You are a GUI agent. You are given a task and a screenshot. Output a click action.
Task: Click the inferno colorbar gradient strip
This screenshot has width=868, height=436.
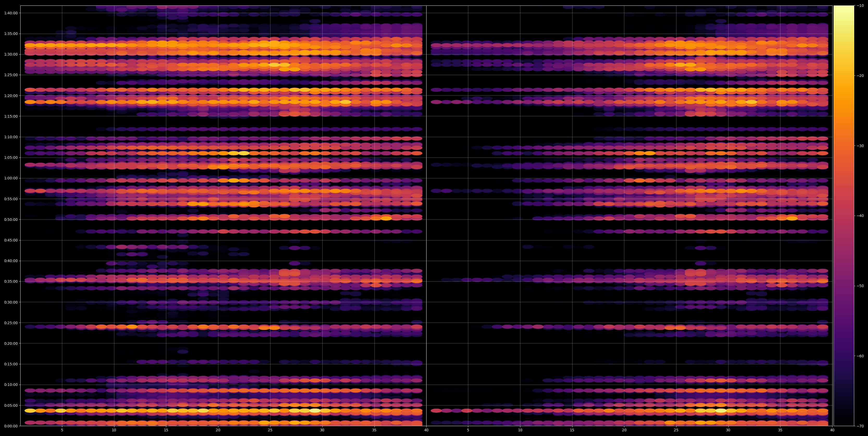(844, 216)
